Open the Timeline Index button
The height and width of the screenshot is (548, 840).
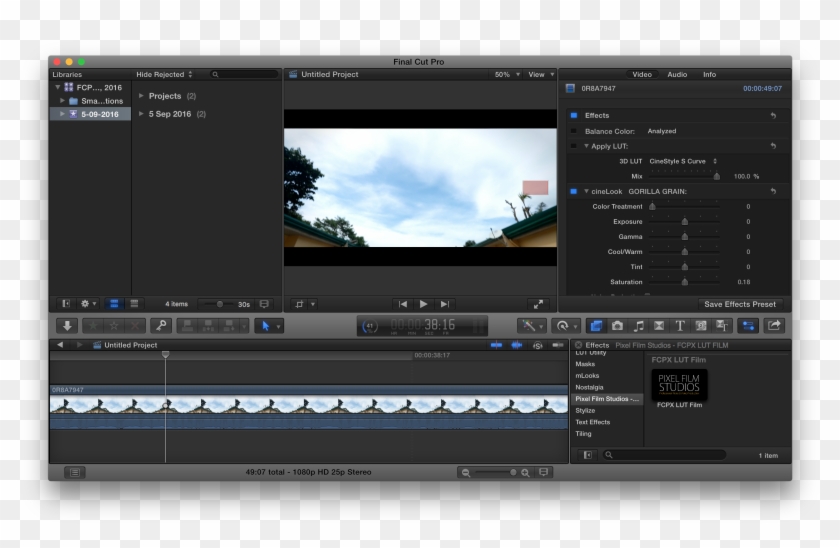pyautogui.click(x=75, y=472)
